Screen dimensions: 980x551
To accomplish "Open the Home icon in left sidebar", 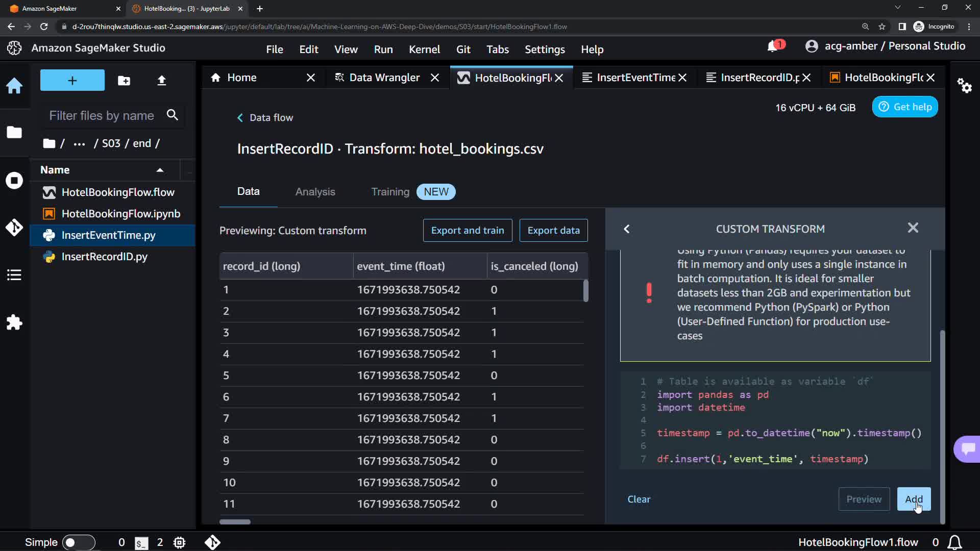I will click(x=14, y=85).
